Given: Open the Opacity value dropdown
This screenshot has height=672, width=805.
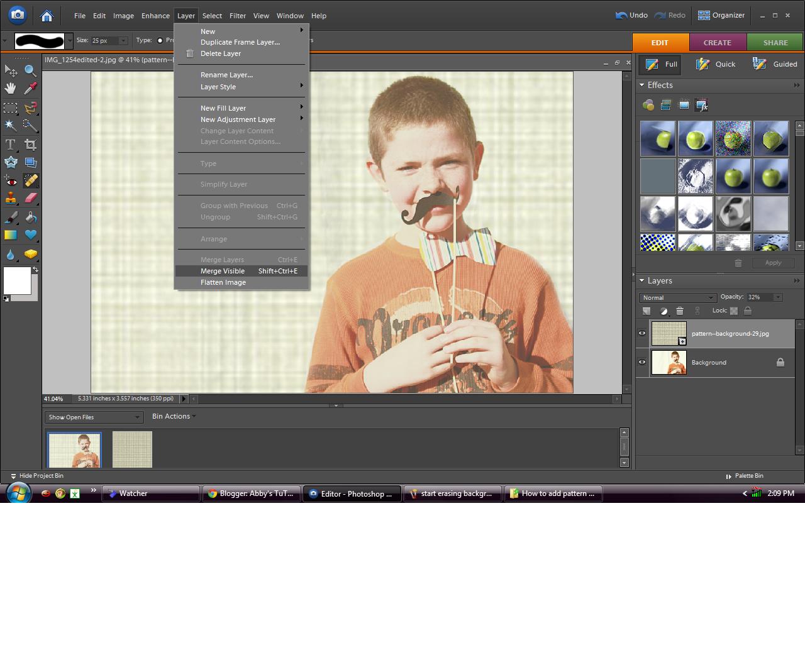Looking at the screenshot, I should coord(777,297).
